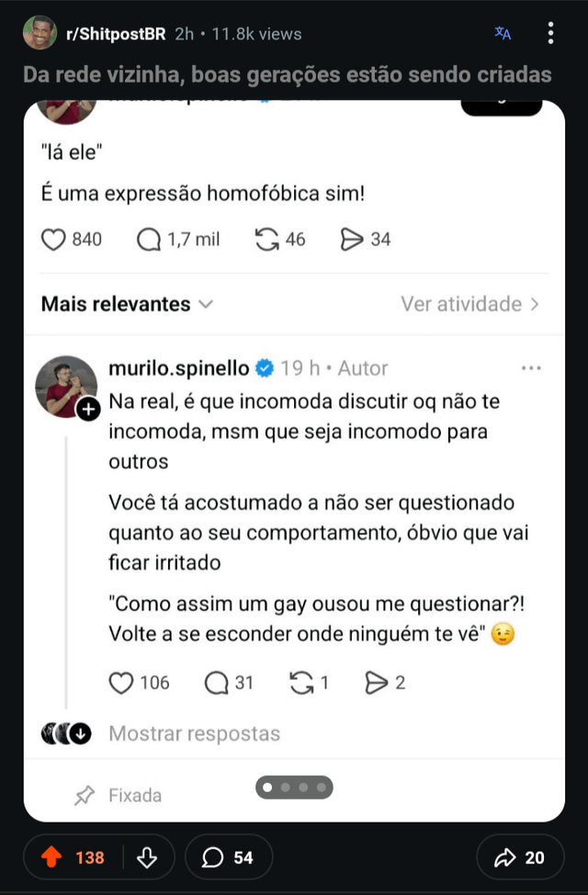This screenshot has height=895, width=588.
Task: Like murilo.spinello's reply with 106 likes
Action: pyautogui.click(x=122, y=683)
